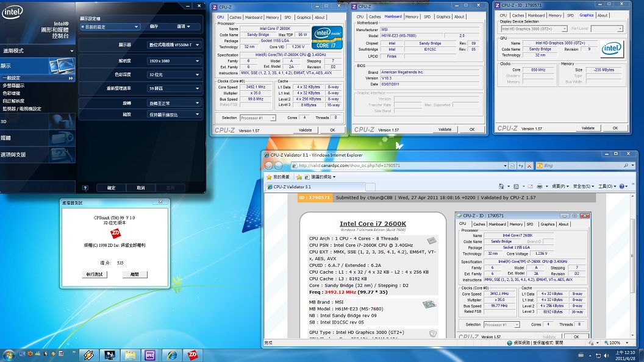Click the run test button in CPUmark
Viewport: 644px width, 362px height.
(95, 274)
